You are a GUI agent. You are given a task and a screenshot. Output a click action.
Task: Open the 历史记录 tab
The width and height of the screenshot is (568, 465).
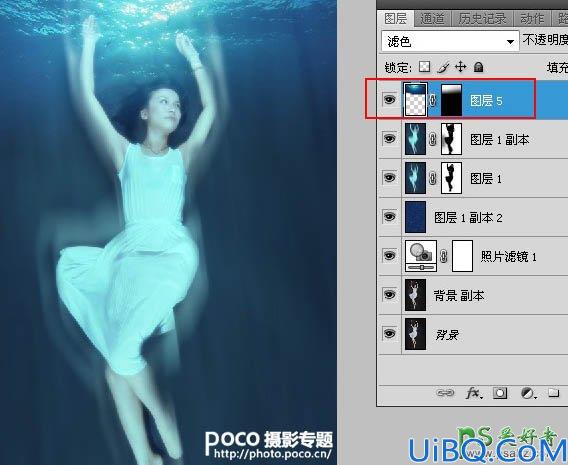pos(482,18)
